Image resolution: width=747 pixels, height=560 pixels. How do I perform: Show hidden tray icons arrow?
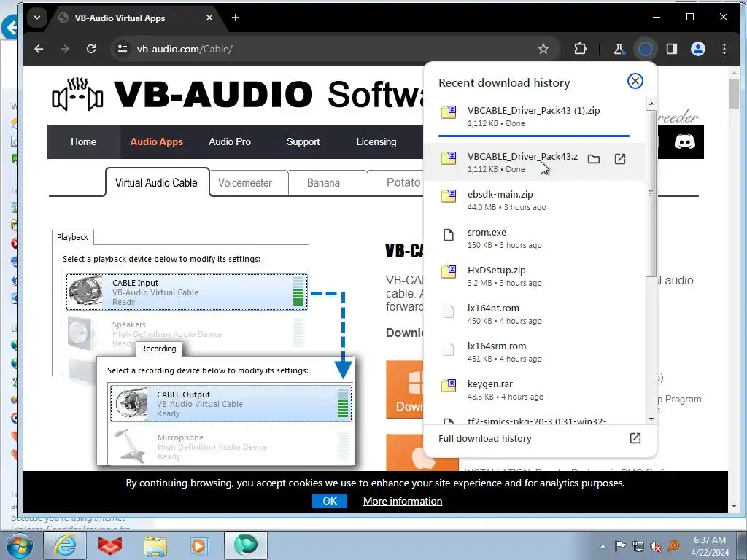point(603,546)
